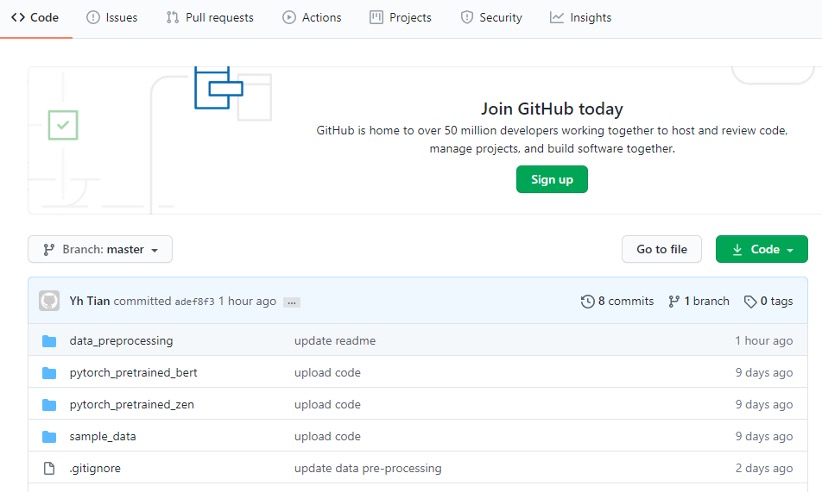Click the pytorch_pretrained_zen folder icon

49,405
